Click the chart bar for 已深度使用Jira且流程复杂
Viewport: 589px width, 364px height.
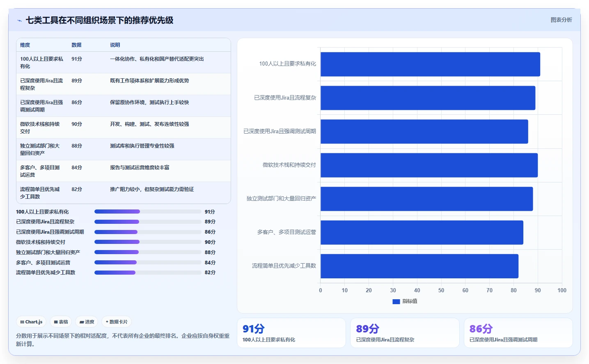[x=428, y=98]
